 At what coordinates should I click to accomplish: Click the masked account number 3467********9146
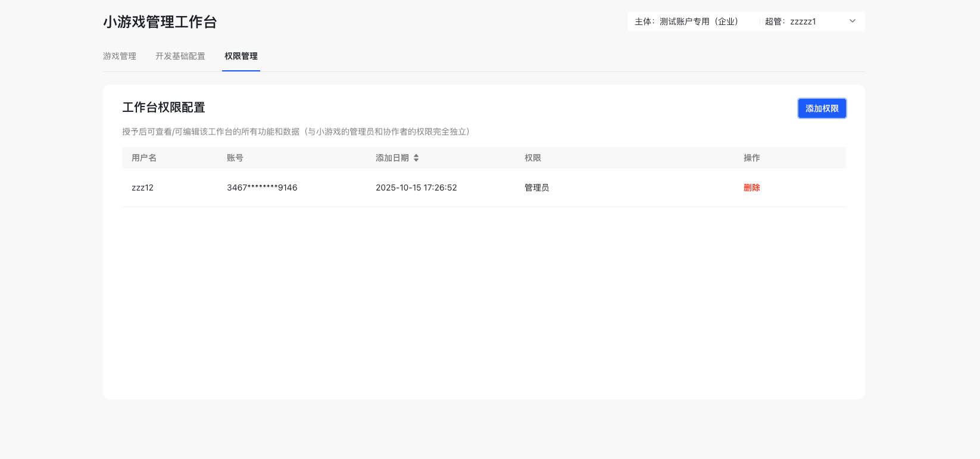pos(262,188)
